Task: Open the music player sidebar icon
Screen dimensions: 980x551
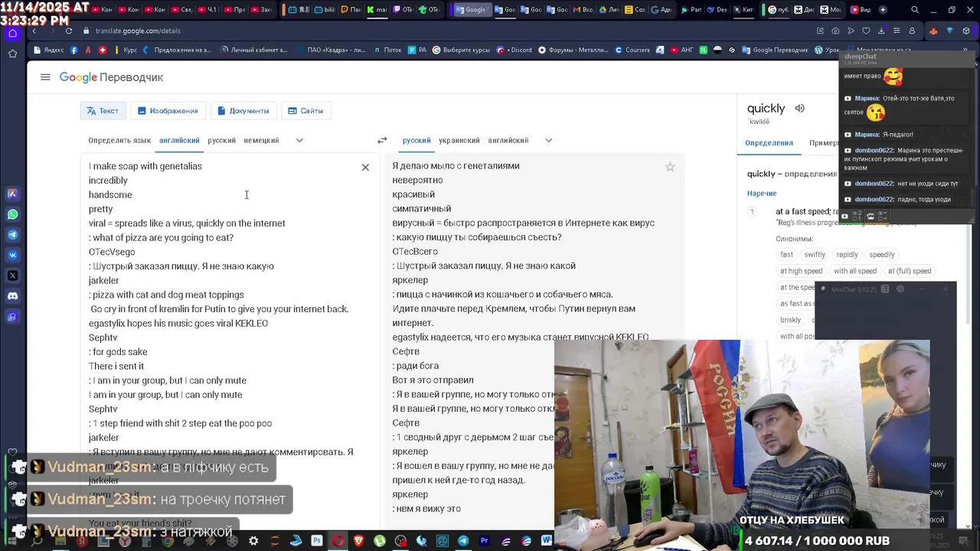Action: tap(12, 316)
